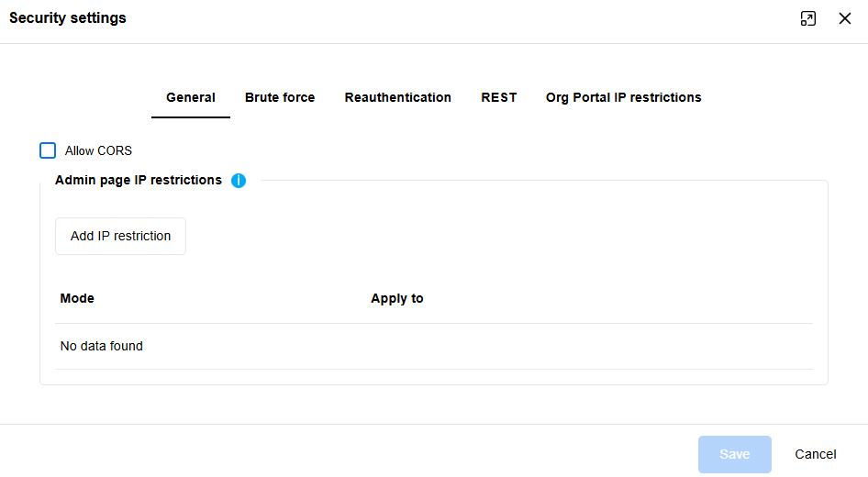Close the Security settings dialog

click(845, 18)
